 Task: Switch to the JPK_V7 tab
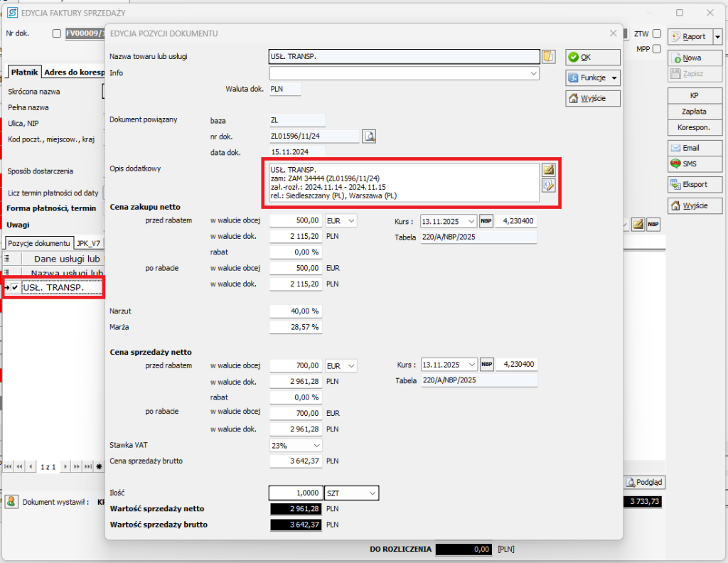(x=89, y=243)
